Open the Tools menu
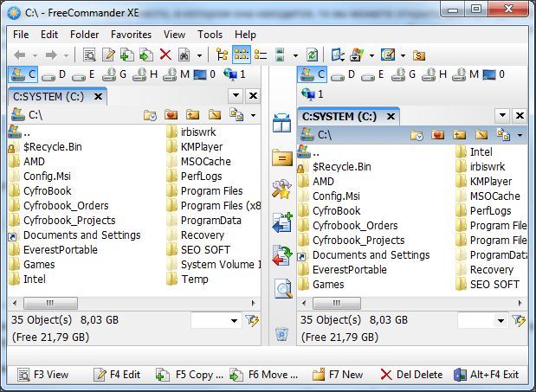536x392 pixels. [210, 35]
